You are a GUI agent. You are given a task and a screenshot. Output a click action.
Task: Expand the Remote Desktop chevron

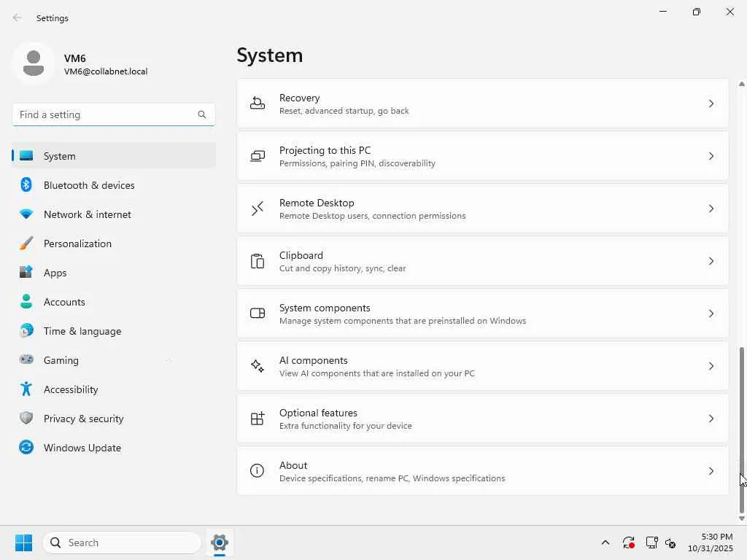tap(711, 209)
